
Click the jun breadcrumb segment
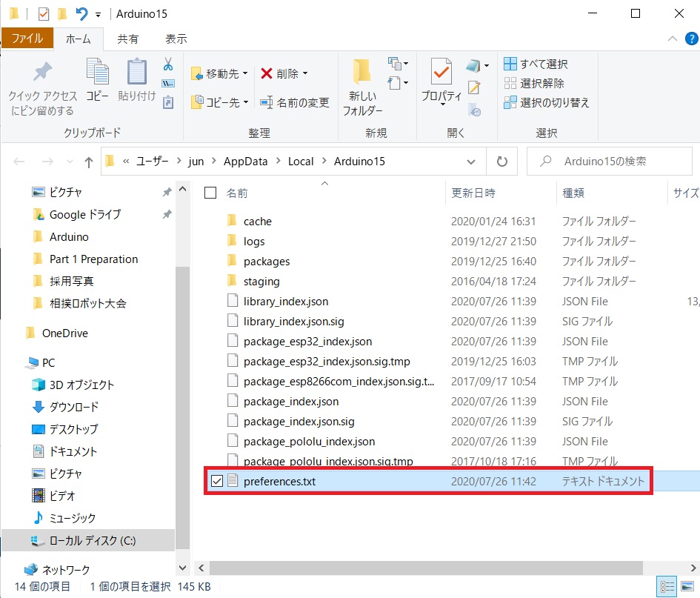[x=196, y=162]
